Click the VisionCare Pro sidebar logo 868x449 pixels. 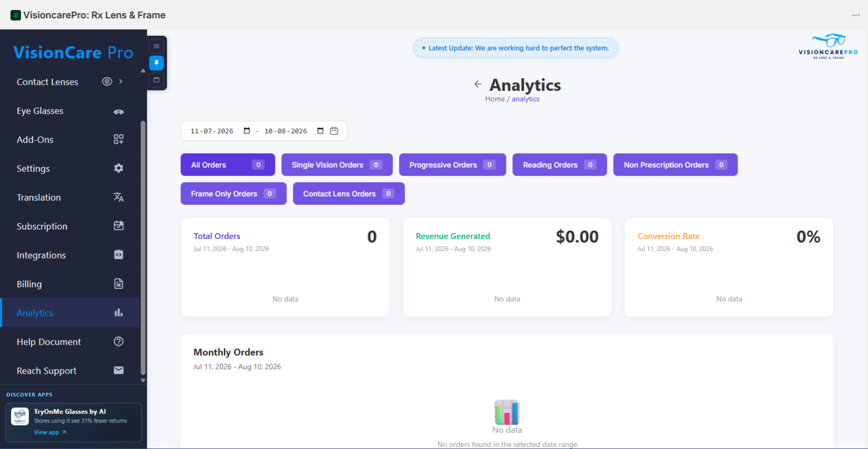pos(73,53)
